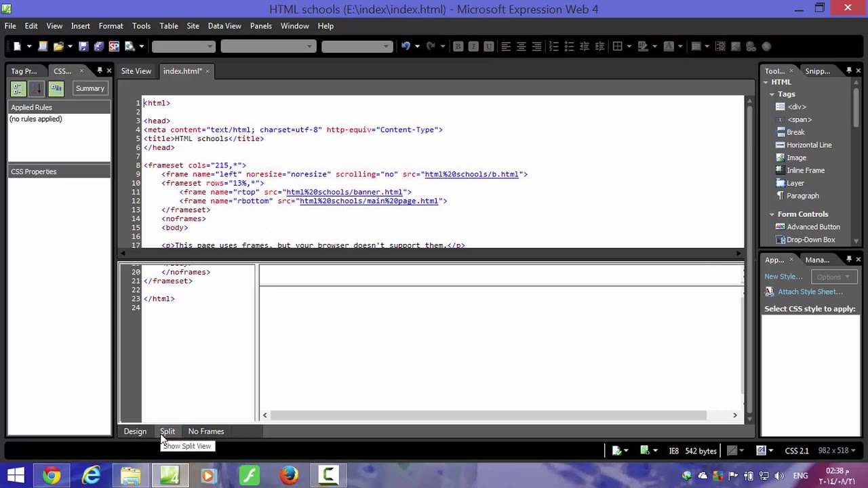Center text using toolbar icon
The height and width of the screenshot is (488, 868).
(521, 46)
